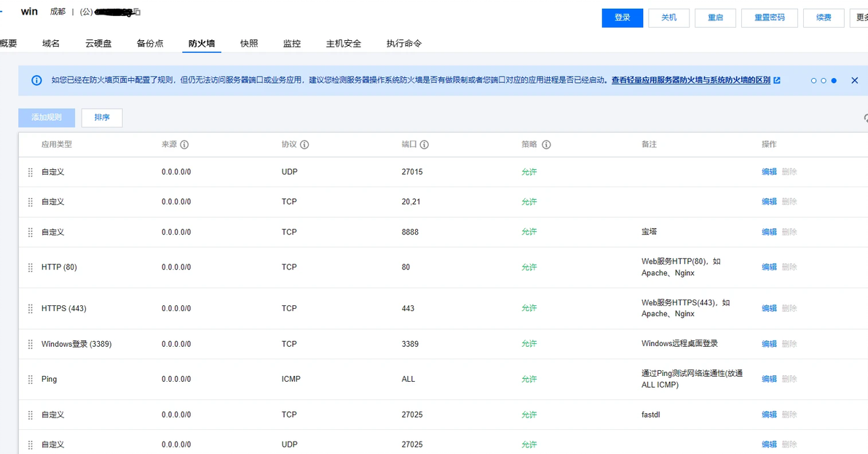Click the 重启 button
868x454 pixels.
[x=715, y=17]
